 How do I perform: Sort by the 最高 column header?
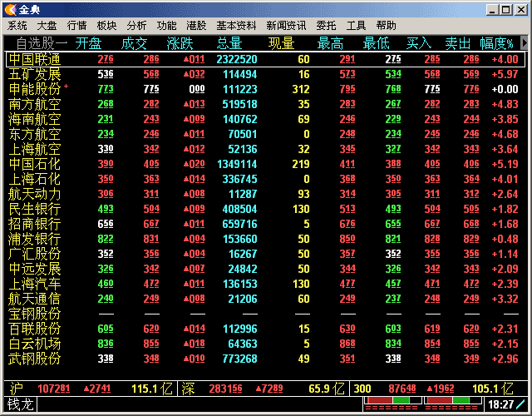point(330,43)
